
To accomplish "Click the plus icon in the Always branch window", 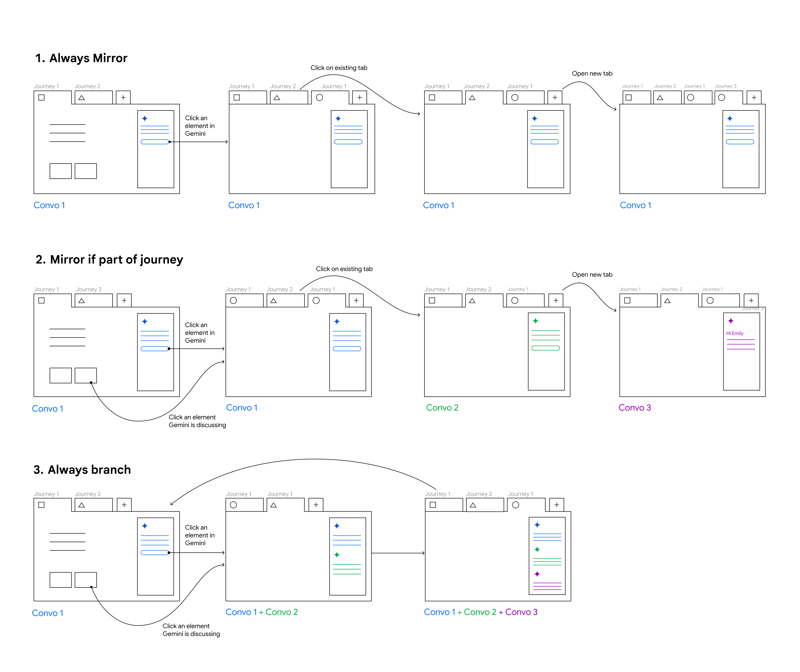I will pyautogui.click(x=124, y=505).
